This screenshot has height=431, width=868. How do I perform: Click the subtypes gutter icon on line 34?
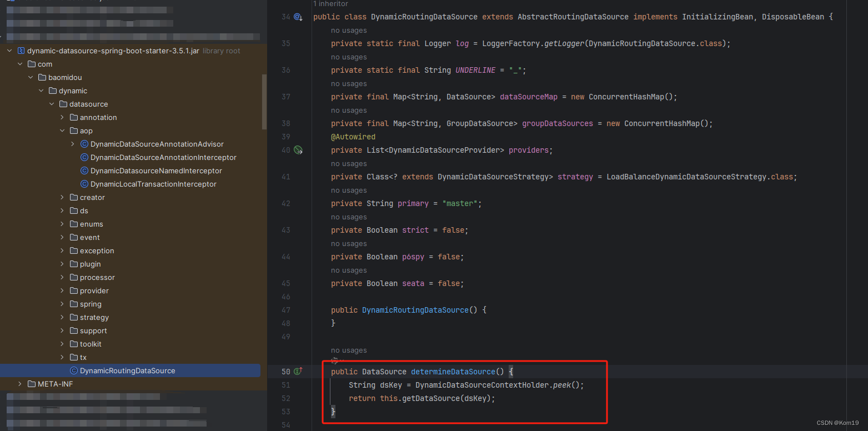click(x=298, y=17)
